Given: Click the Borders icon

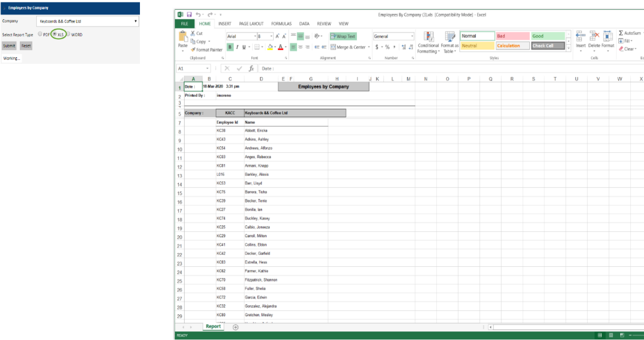Looking at the screenshot, I should (x=257, y=47).
